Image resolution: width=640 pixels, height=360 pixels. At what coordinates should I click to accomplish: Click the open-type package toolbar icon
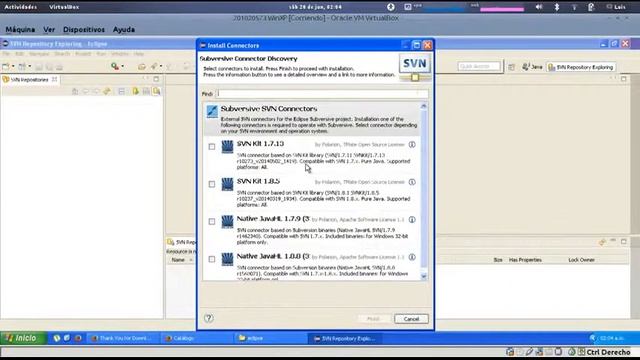[142, 67]
